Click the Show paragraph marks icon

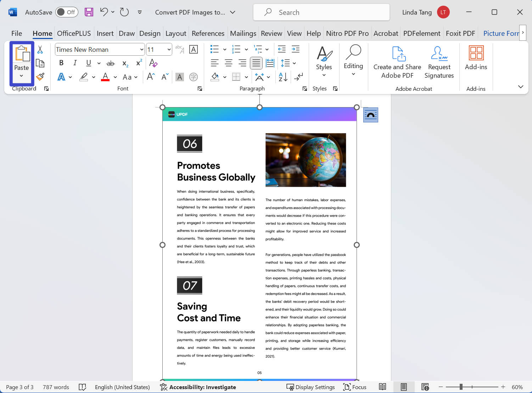tap(298, 77)
